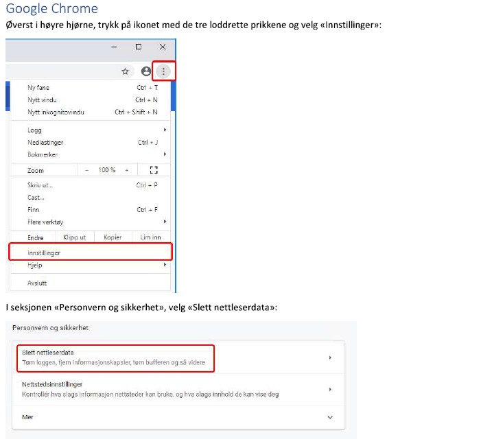
Task: Click the 100 % zoom value
Action: coord(107,170)
